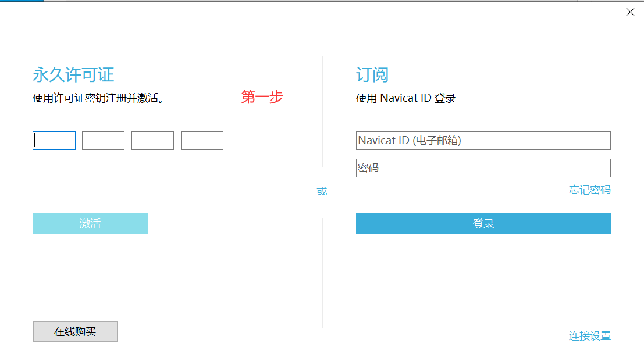Click the 永久许可证 heading
The width and height of the screenshot is (644, 362).
pos(73,75)
